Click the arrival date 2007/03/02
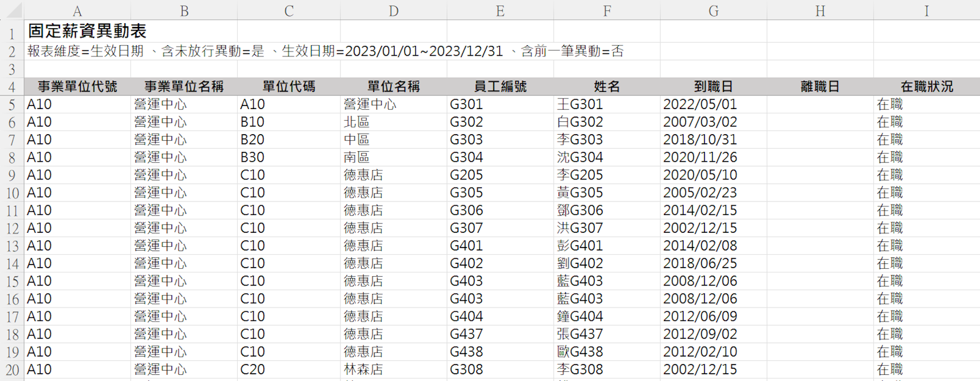Screen dimensions: 980x381 tap(700, 123)
